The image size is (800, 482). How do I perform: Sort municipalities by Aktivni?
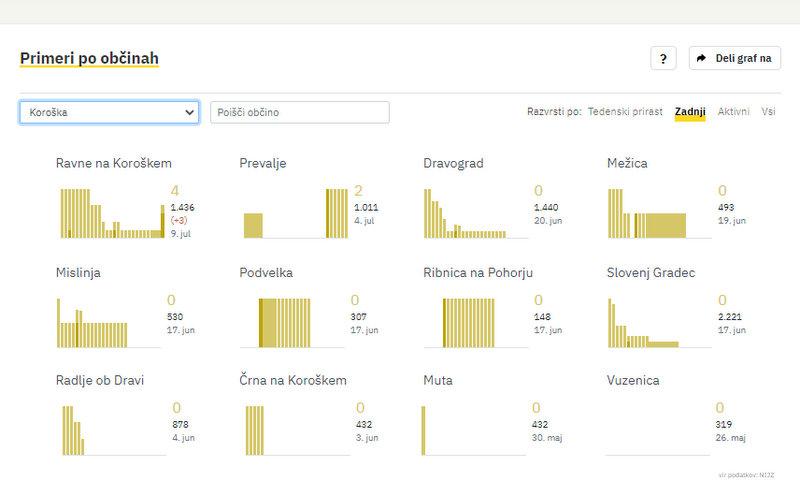[734, 112]
